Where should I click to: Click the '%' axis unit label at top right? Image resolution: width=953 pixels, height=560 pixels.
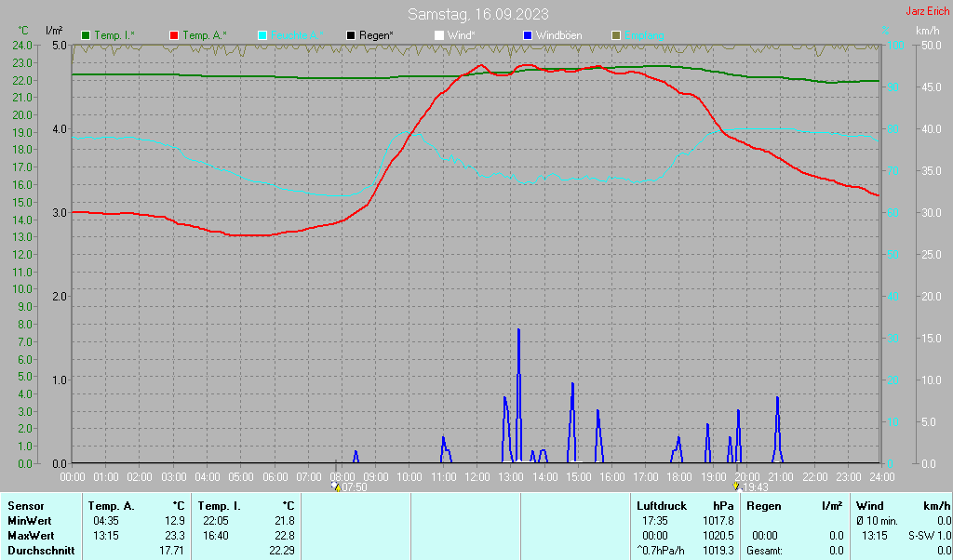pyautogui.click(x=886, y=31)
